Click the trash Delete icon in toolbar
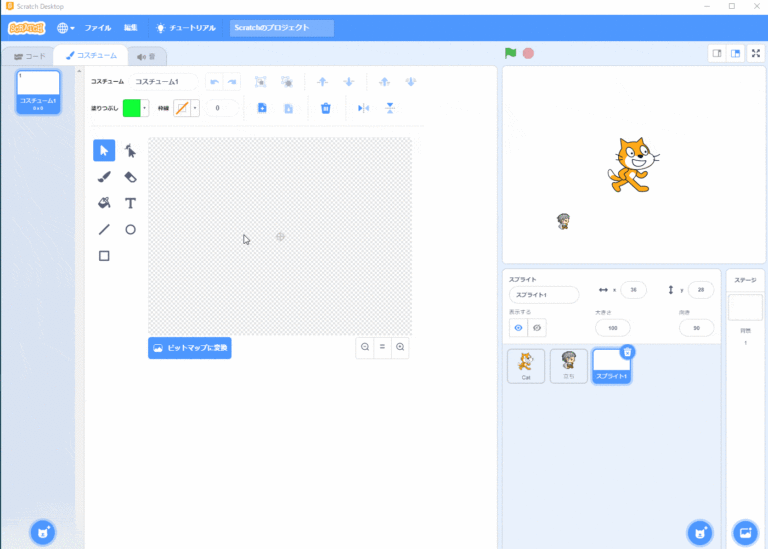Screen dimensions: 768x549 (325, 108)
